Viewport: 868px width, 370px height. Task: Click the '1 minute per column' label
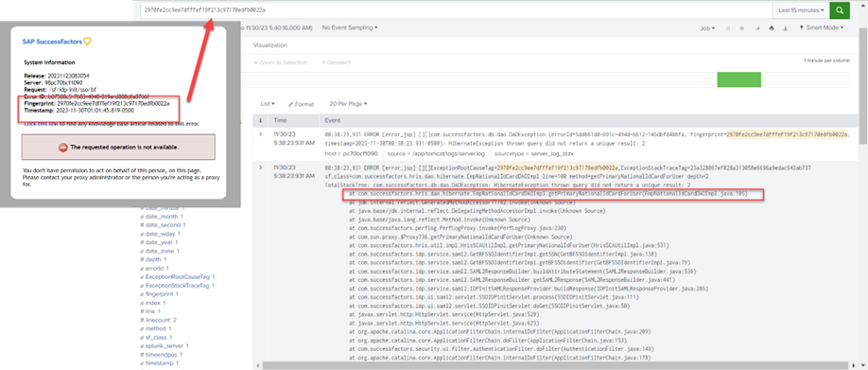(826, 61)
